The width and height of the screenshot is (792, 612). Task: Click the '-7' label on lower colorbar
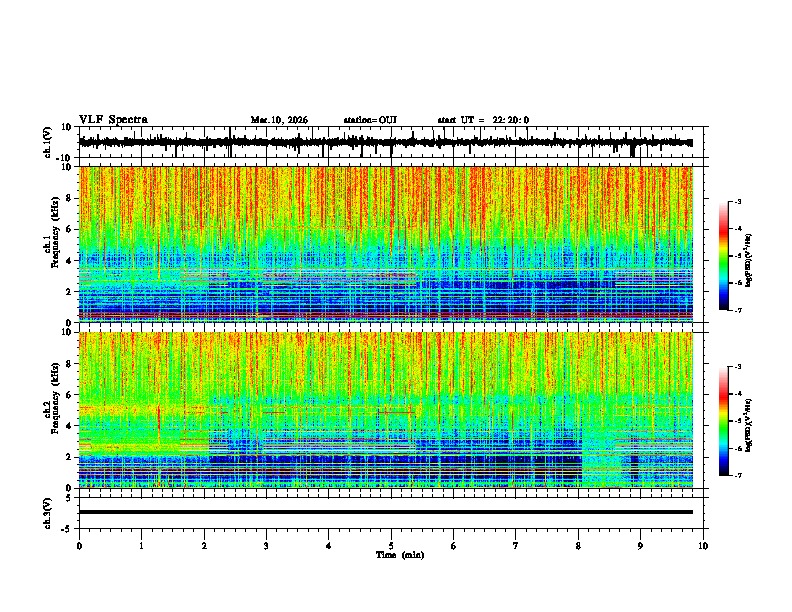pyautogui.click(x=737, y=476)
